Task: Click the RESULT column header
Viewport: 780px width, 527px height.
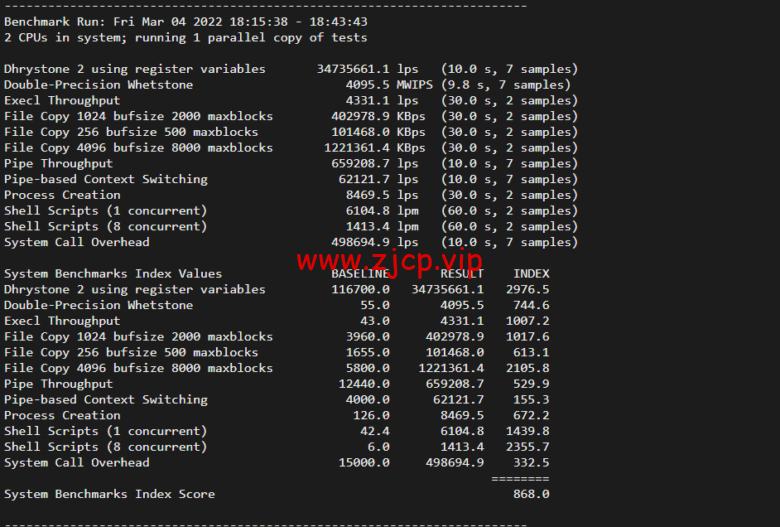Action: (x=462, y=274)
